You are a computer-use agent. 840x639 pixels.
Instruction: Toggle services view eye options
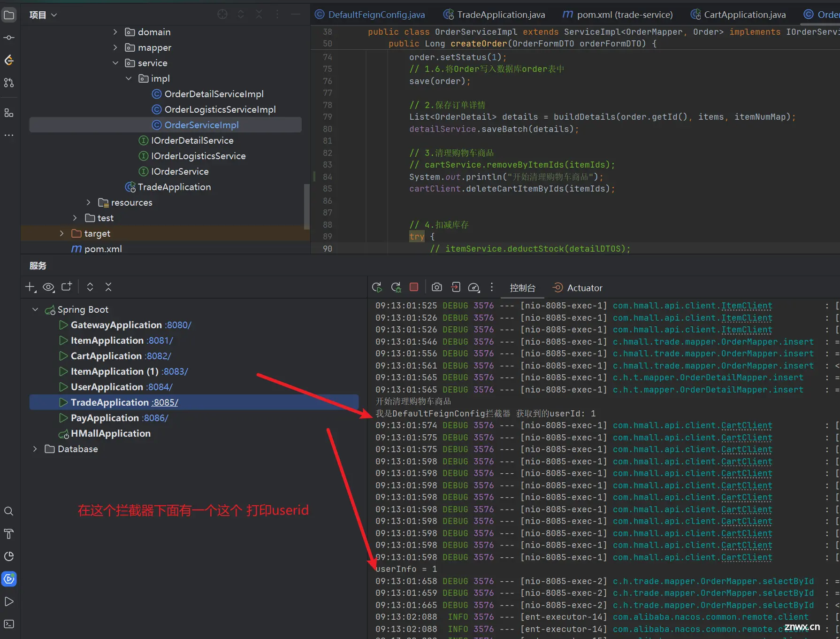point(48,287)
